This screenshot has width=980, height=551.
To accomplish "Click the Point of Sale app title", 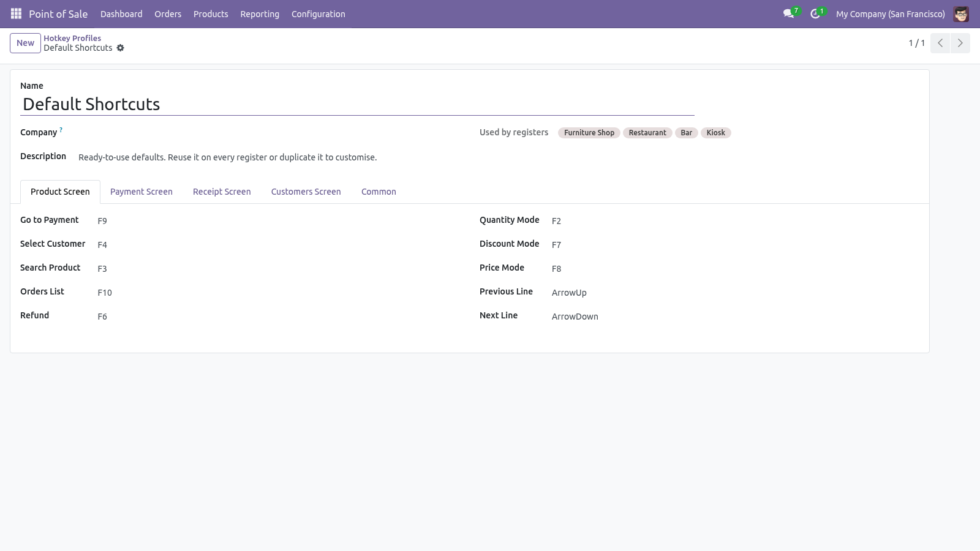I will [x=58, y=13].
